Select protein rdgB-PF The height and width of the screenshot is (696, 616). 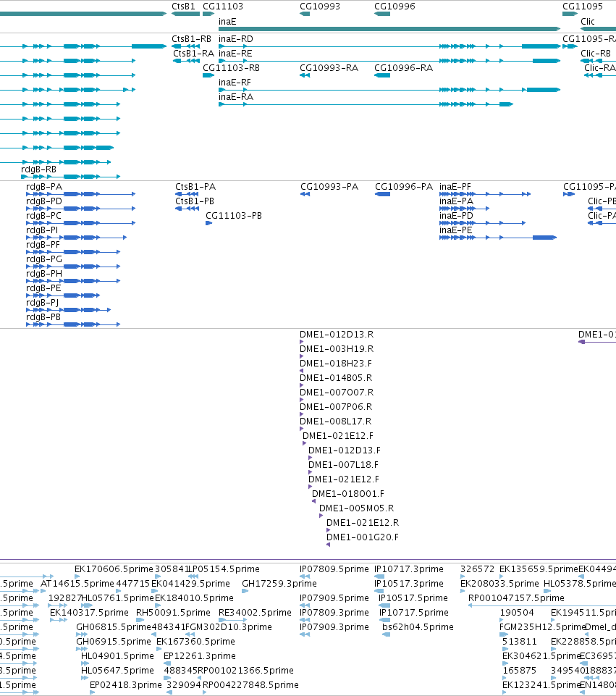[73, 252]
